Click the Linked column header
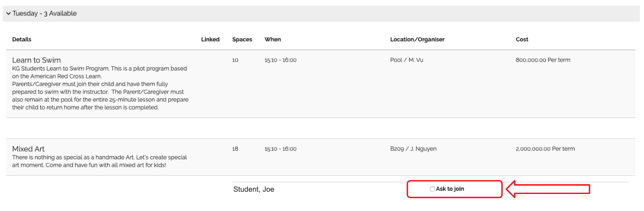644x211 pixels. 210,39
